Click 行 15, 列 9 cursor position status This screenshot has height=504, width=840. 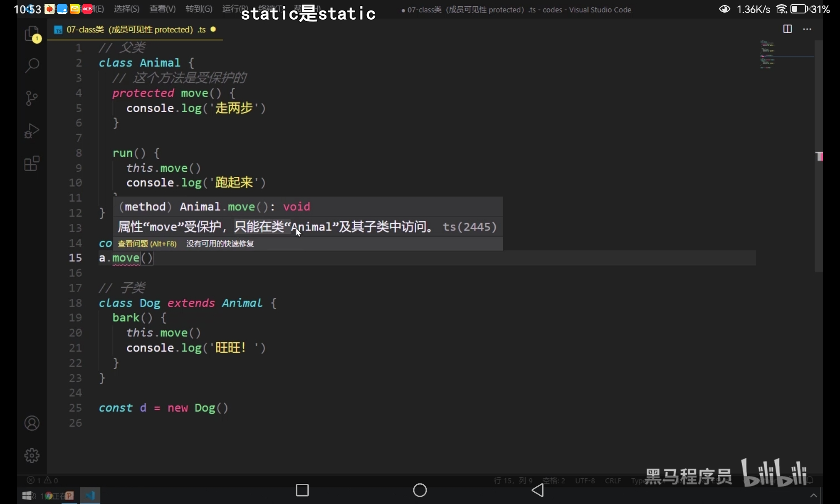(x=513, y=480)
